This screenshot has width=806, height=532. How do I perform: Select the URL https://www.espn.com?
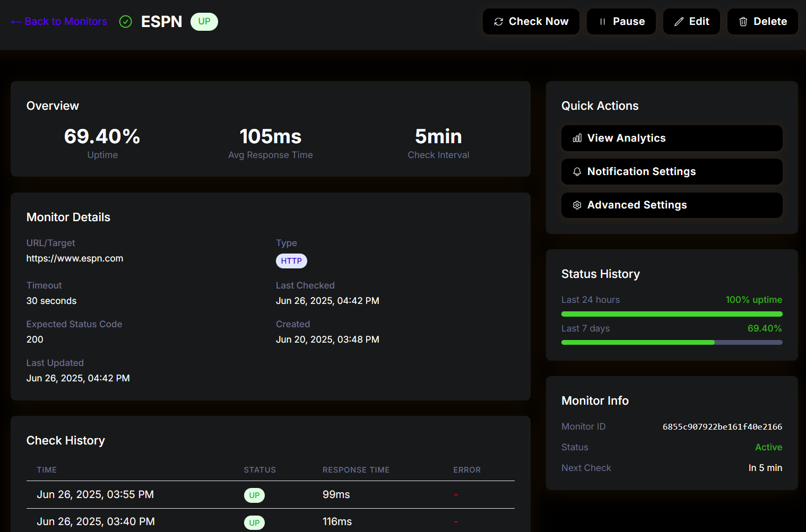[75, 258]
